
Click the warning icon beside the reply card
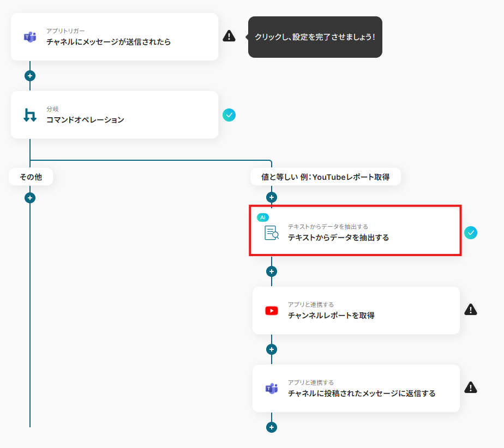pos(471,388)
